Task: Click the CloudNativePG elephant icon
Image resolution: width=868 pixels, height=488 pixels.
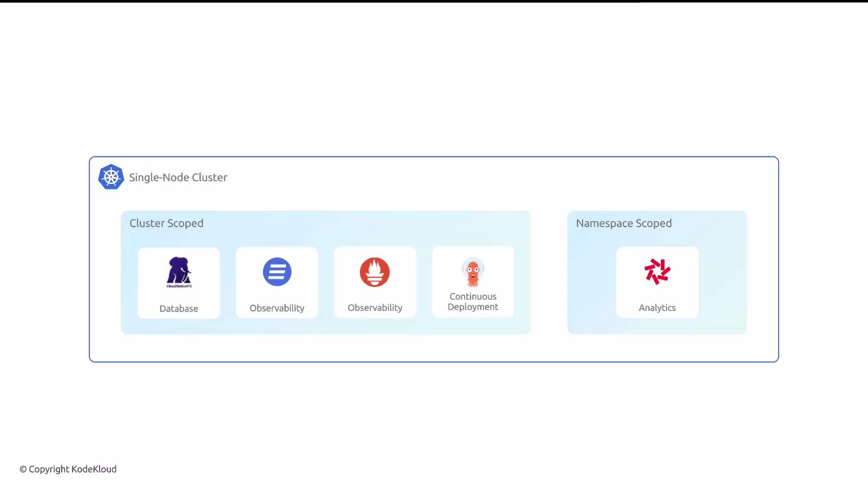Action: tap(179, 272)
